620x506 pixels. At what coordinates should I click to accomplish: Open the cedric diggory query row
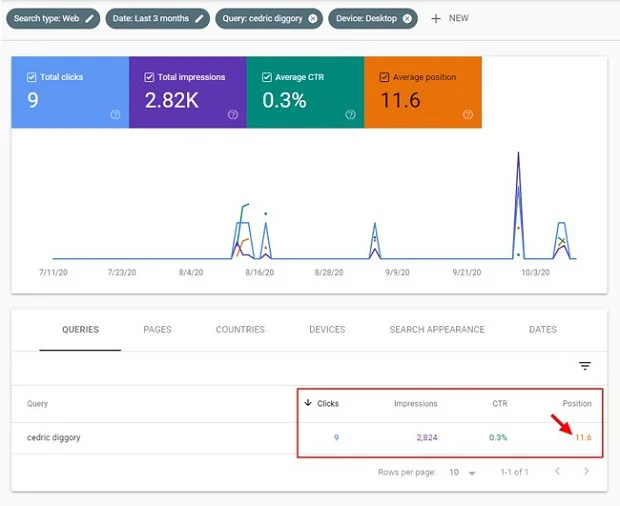tap(53, 437)
